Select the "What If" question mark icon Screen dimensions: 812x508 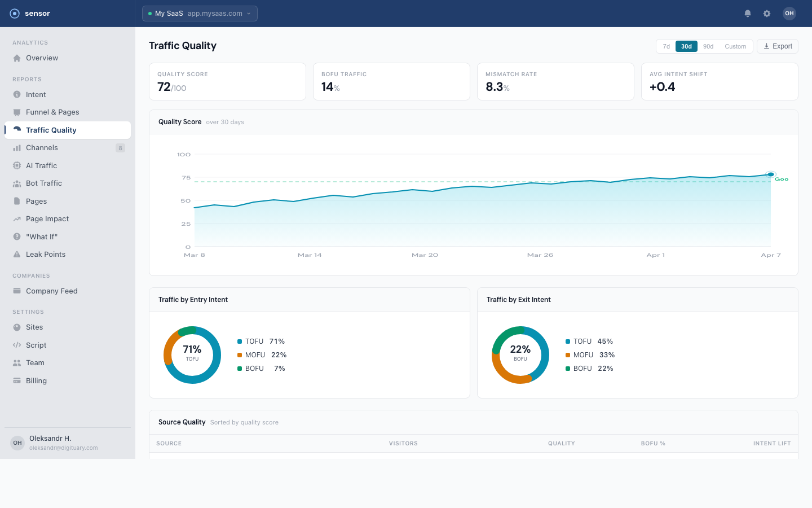tap(17, 237)
